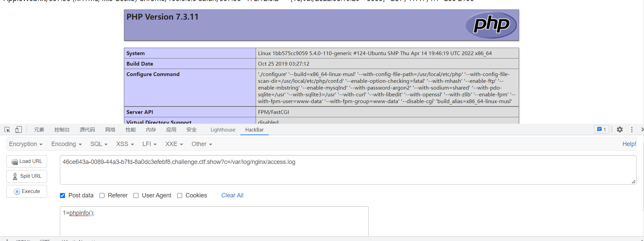Toggle the device toolbar icon
The image size is (644, 241).
pos(19,130)
